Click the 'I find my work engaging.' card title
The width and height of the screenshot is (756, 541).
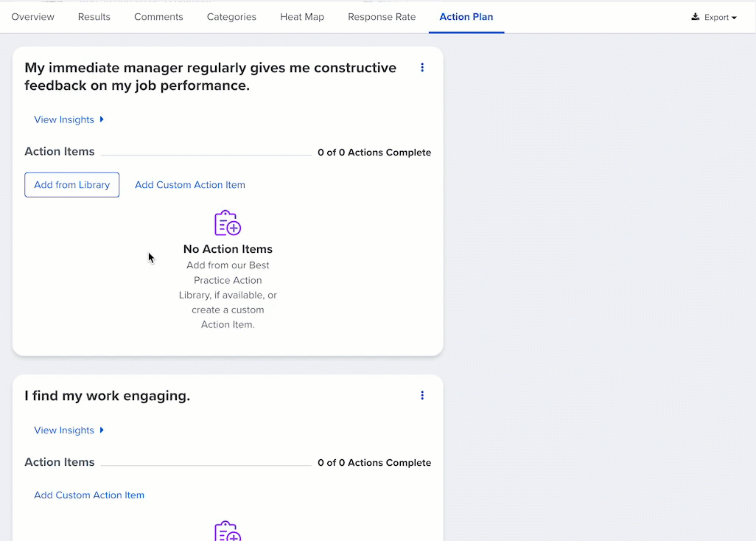tap(108, 396)
